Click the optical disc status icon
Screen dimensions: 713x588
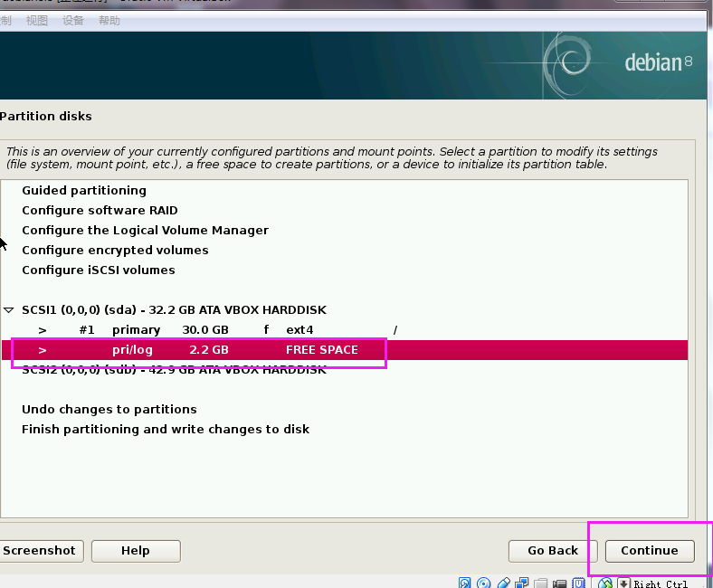[484, 583]
